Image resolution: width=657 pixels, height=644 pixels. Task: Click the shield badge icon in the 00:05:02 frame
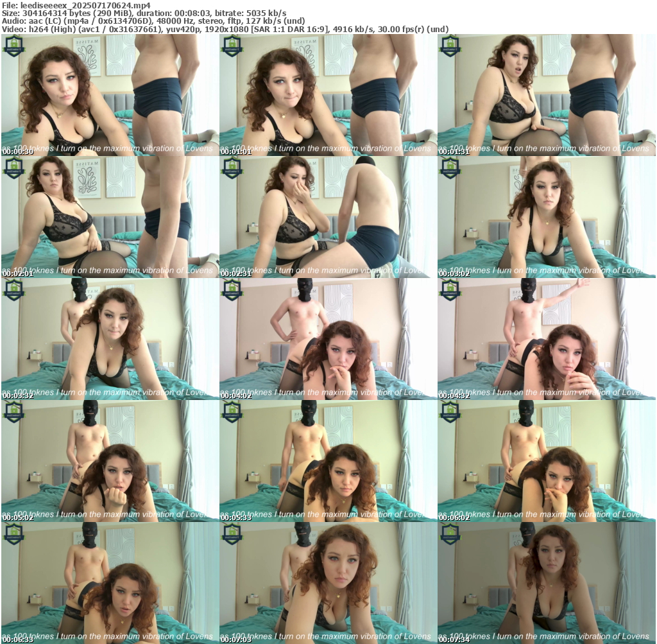[x=13, y=412]
